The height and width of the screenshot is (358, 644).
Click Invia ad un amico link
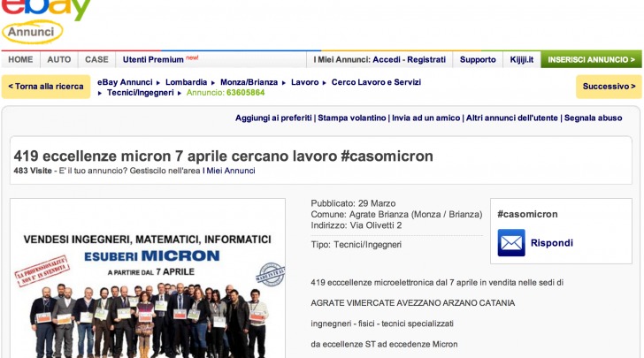[425, 118]
